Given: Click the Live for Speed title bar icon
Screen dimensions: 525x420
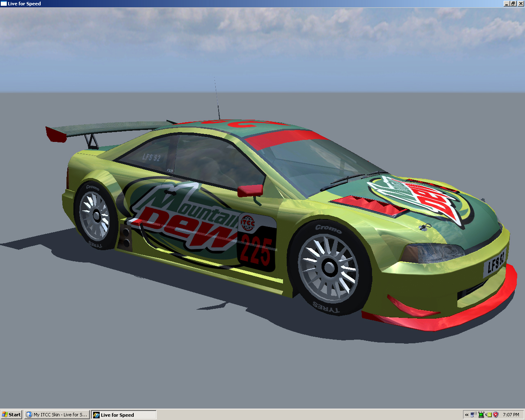Looking at the screenshot, I should pos(4,4).
